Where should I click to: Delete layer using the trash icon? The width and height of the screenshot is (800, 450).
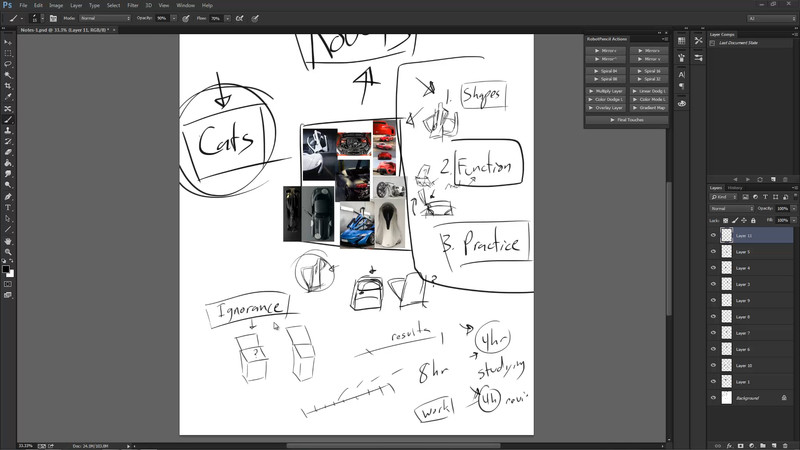click(785, 445)
